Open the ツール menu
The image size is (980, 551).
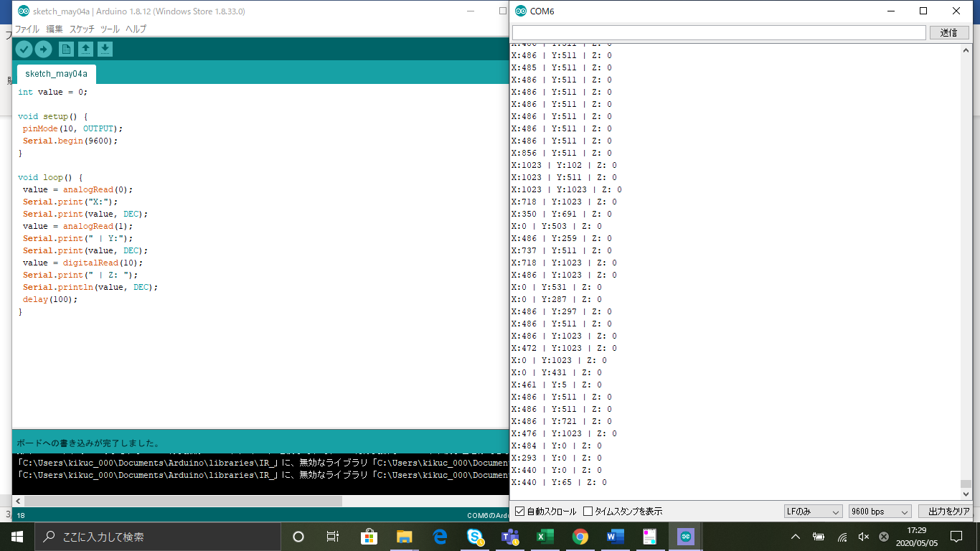(110, 29)
